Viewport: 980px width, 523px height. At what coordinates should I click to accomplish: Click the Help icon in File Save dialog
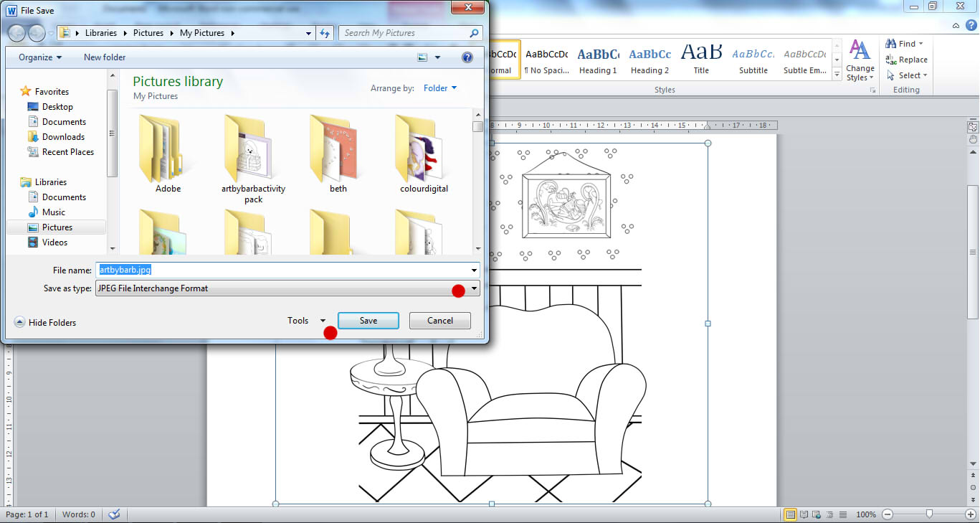(x=467, y=57)
